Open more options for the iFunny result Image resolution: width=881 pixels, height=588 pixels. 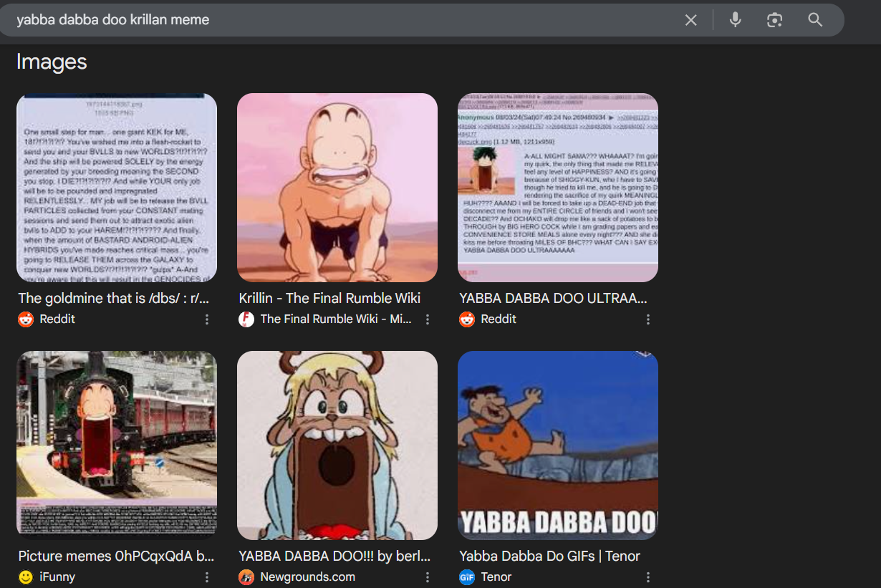207,577
